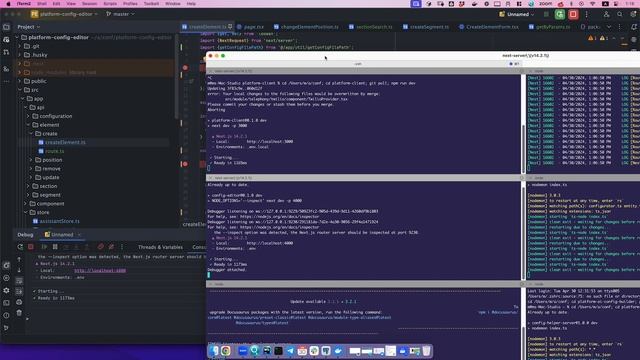Viewport: 640px width, 360px height.
Task: Click the scroll up arrow in debug console
Action: (x=19, y=259)
